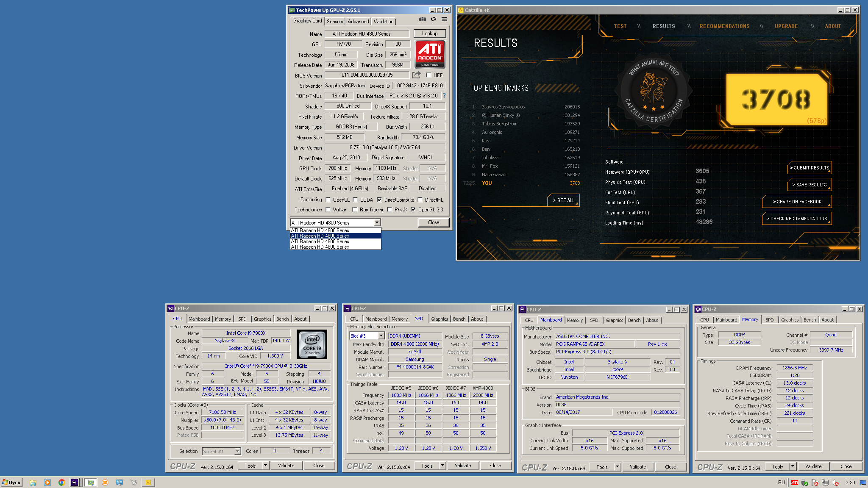The image size is (868, 488).
Task: Click the BIOS export share icon in GPU-Z
Action: (x=416, y=75)
